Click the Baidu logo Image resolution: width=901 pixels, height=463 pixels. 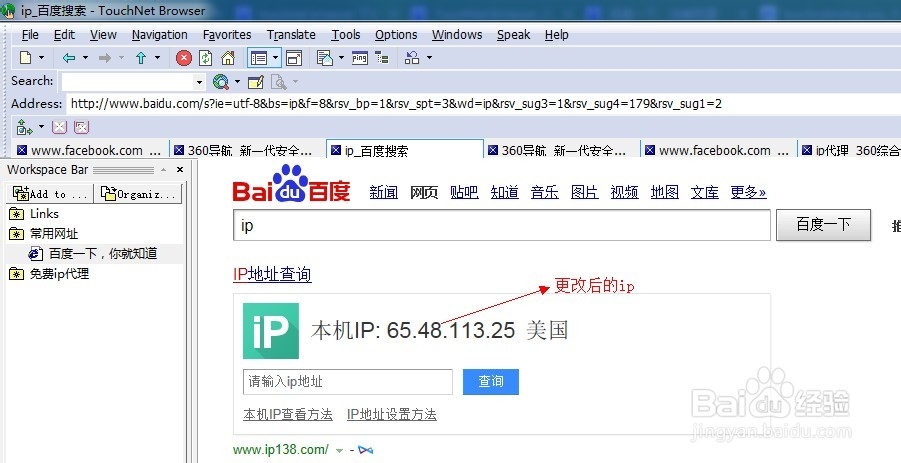click(291, 184)
